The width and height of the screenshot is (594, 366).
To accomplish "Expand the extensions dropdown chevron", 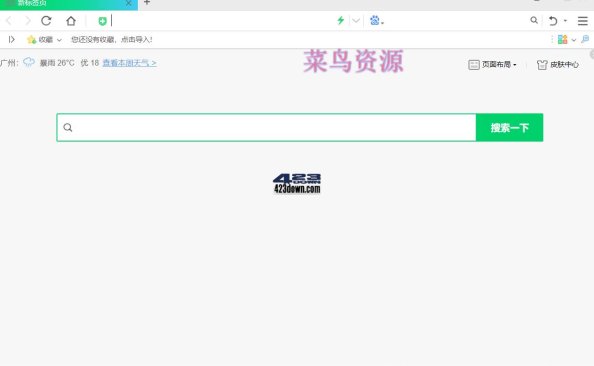I will 574,40.
